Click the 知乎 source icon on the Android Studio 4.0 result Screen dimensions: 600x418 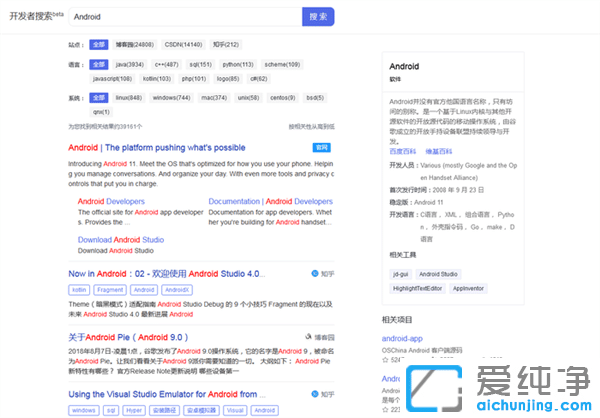(315, 273)
